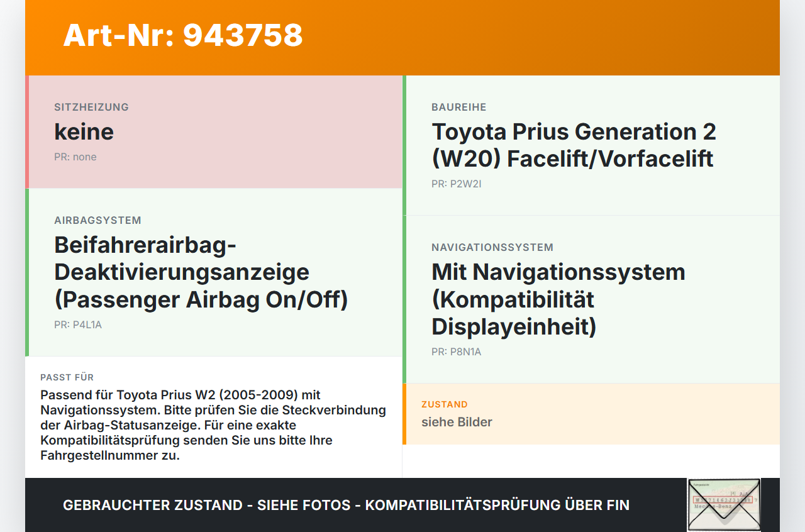Click the 'BAUREIHE' label
805x532 pixels.
pyautogui.click(x=459, y=107)
